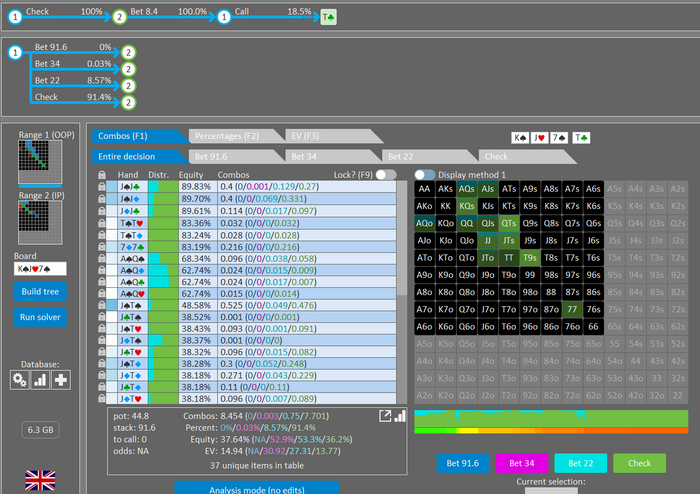Select the T♣ turn card node in path
700x494 pixels.
pos(329,17)
